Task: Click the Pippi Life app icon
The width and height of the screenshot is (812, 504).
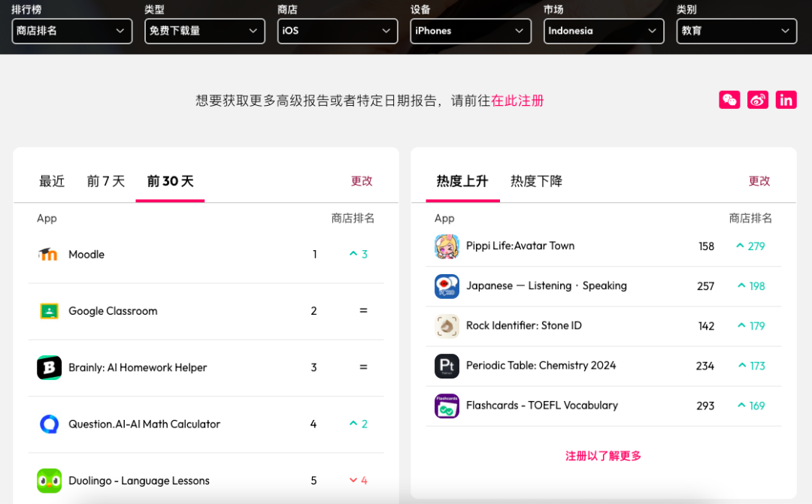Action: coord(447,246)
